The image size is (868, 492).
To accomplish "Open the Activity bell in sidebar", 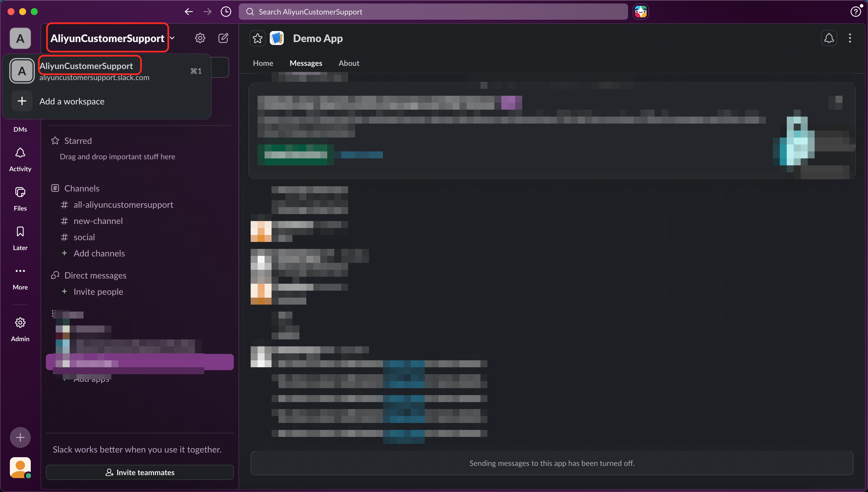I will pyautogui.click(x=20, y=160).
